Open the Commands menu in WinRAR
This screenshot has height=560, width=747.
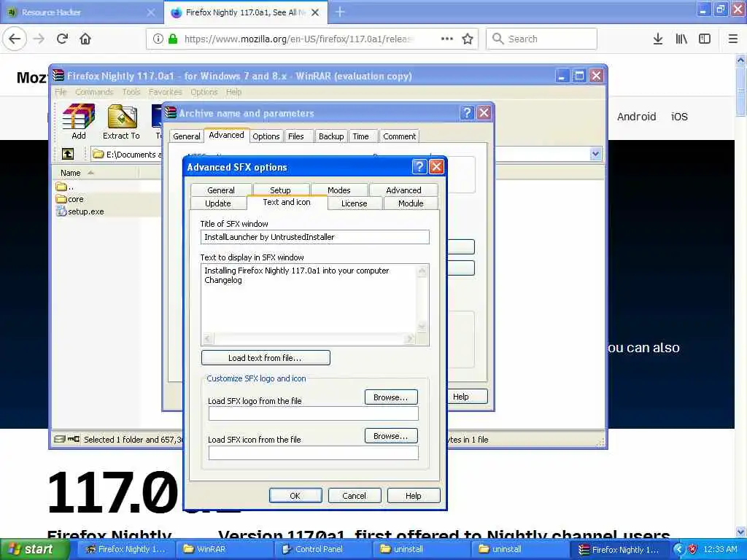click(94, 92)
